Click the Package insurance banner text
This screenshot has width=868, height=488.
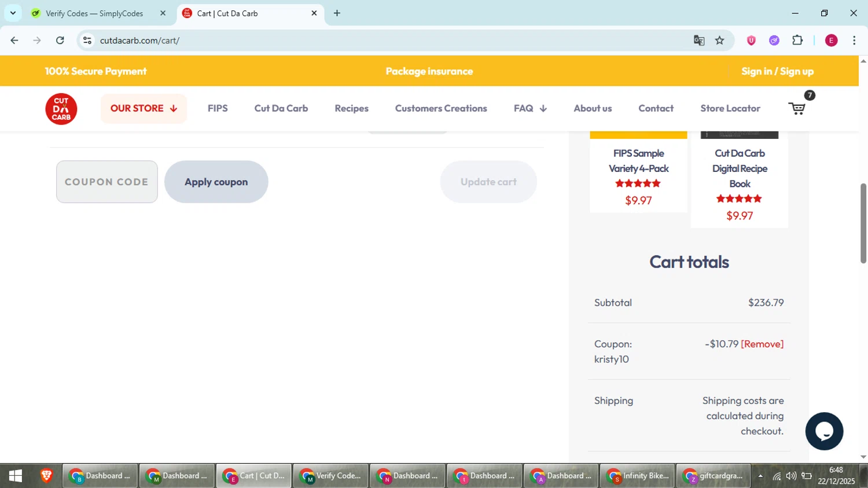(x=429, y=71)
